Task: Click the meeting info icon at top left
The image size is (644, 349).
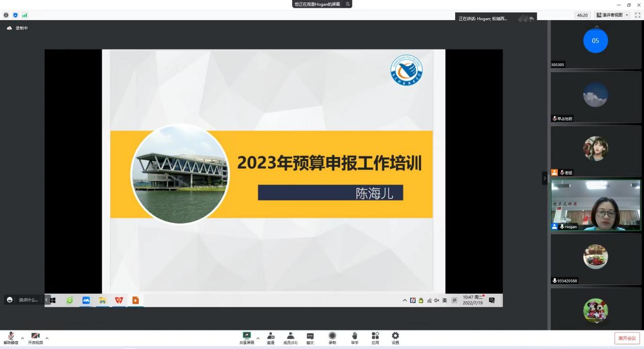Action: coord(7,15)
